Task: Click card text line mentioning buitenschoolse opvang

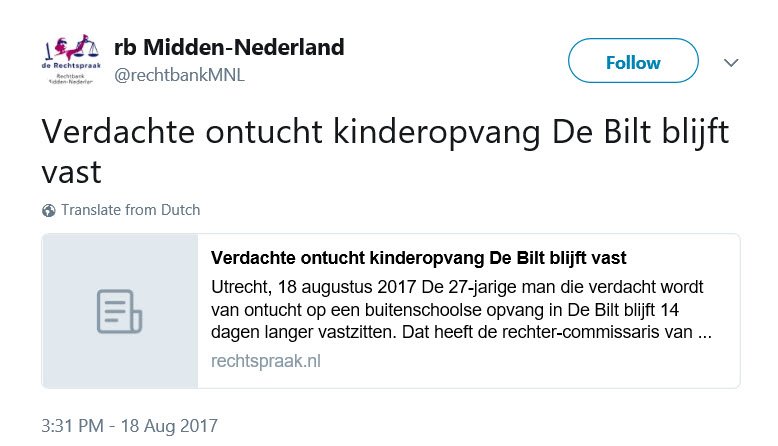Action: pos(445,310)
